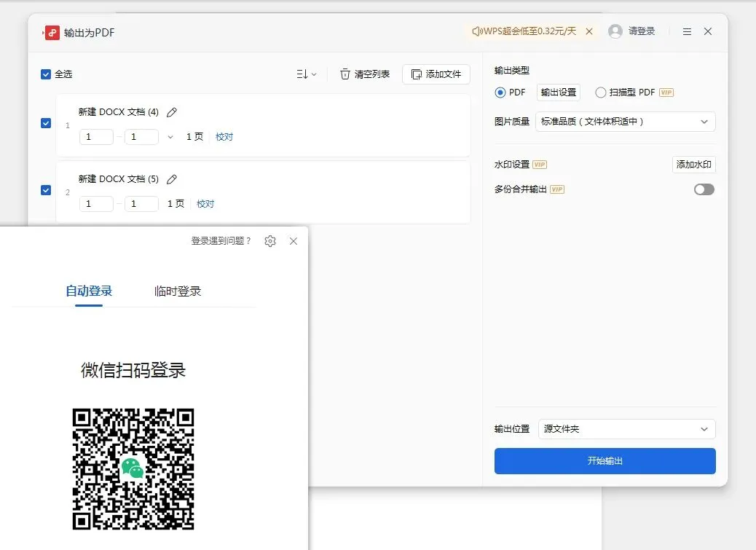Click the user avatar icon
The height and width of the screenshot is (550, 756).
(615, 31)
